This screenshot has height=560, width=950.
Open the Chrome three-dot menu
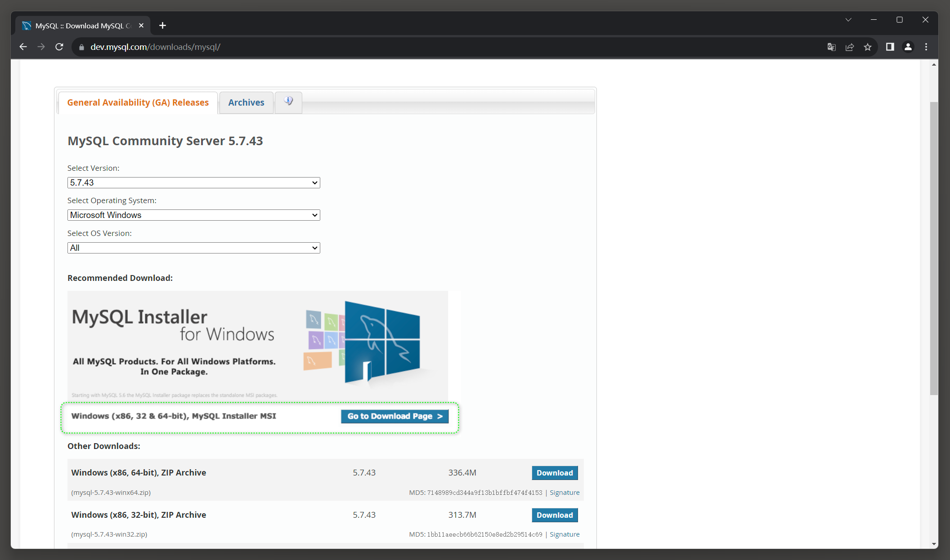pyautogui.click(x=926, y=47)
